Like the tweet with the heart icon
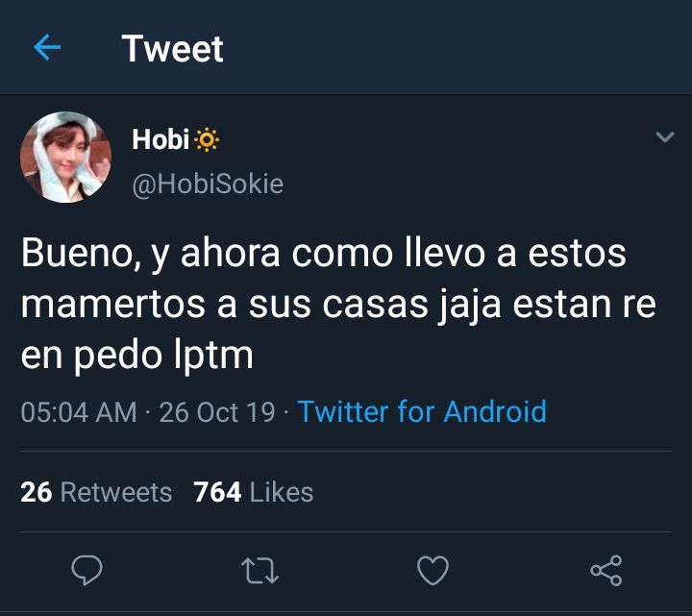692x616 pixels. click(432, 570)
